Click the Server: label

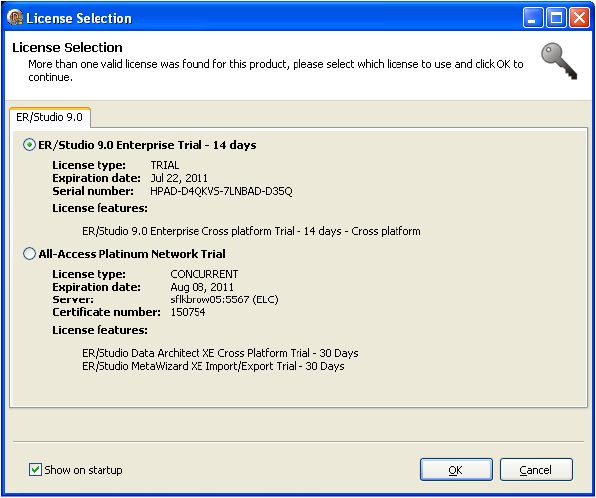73,300
